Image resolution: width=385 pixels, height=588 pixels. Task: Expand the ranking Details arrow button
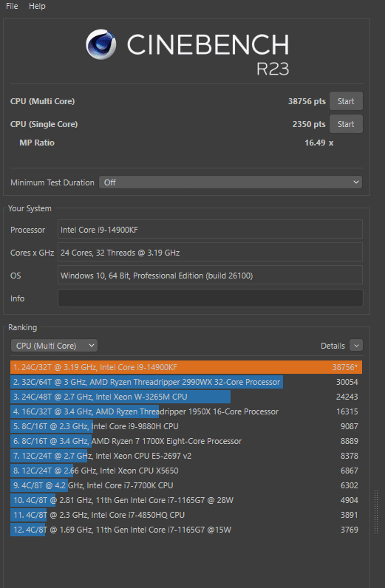click(x=356, y=346)
